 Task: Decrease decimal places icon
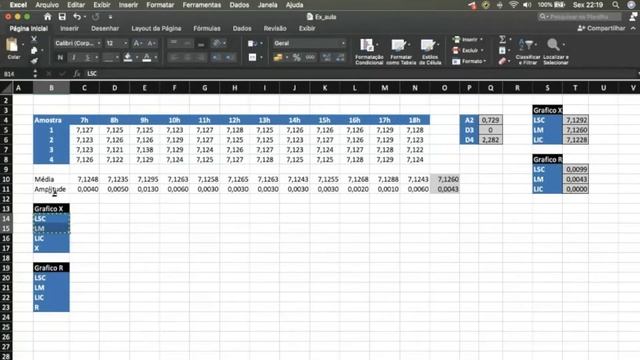340,58
